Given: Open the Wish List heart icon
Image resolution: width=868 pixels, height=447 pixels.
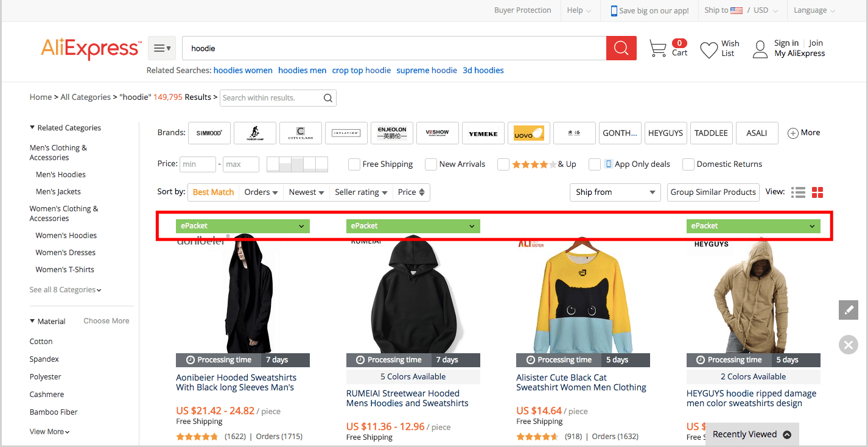Looking at the screenshot, I should click(x=709, y=50).
